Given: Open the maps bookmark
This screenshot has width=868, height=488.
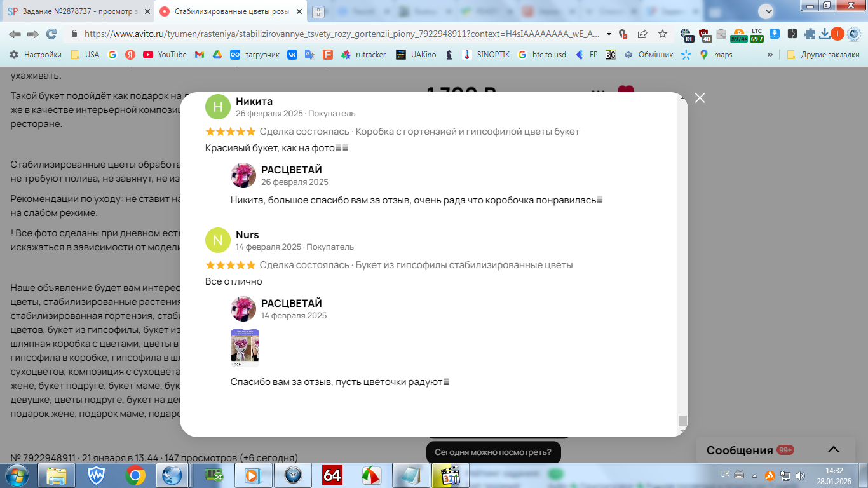Looking at the screenshot, I should point(715,55).
